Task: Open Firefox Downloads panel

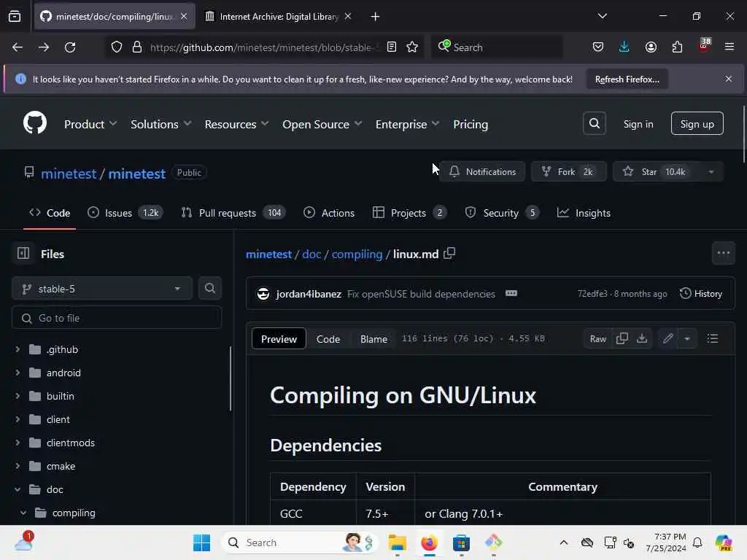Action: coord(624,47)
